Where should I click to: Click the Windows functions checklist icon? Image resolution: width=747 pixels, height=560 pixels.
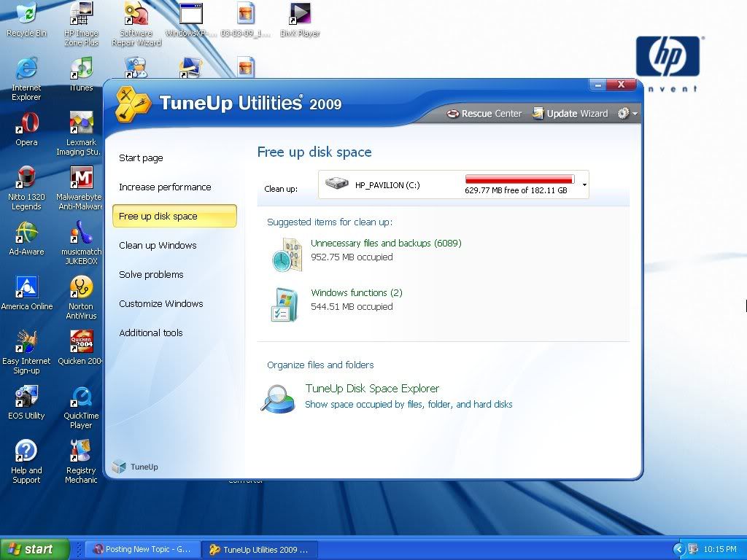point(285,305)
